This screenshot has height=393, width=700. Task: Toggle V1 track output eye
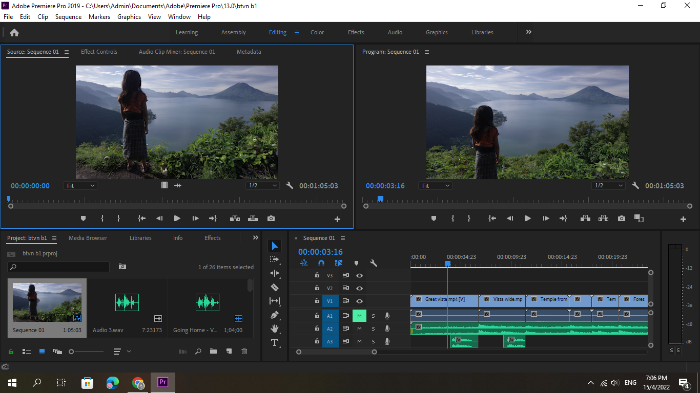coord(359,301)
